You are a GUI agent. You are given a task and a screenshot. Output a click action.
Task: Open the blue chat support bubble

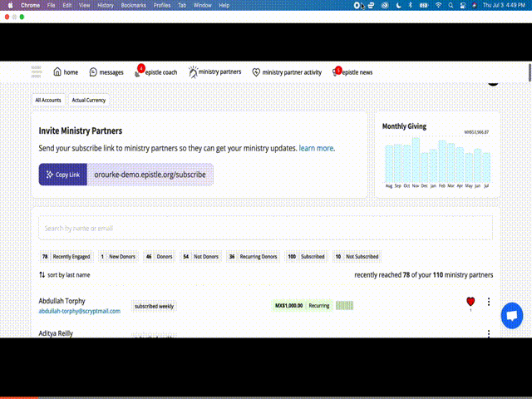pos(512,316)
